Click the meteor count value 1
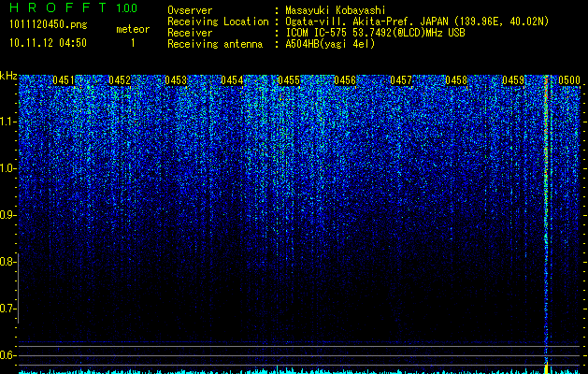 [x=133, y=43]
